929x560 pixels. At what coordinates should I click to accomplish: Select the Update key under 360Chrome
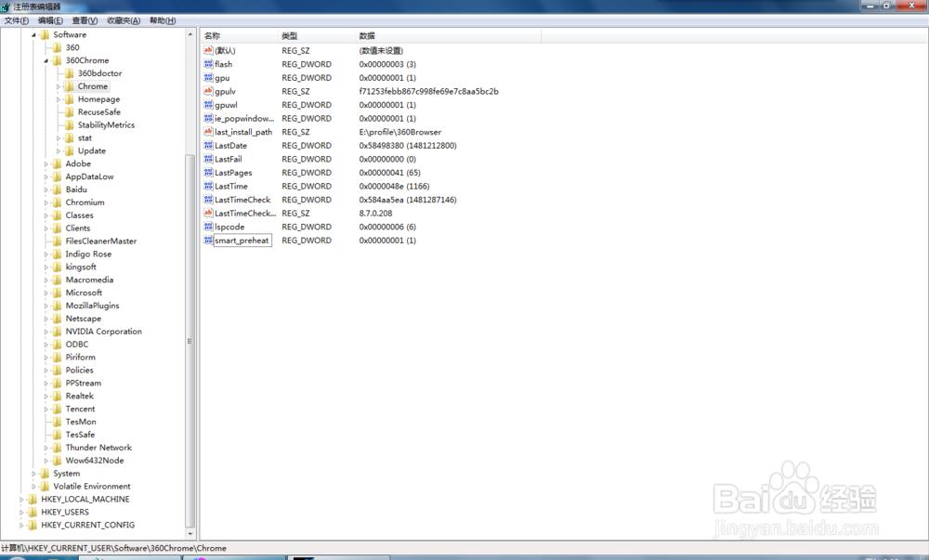(92, 151)
